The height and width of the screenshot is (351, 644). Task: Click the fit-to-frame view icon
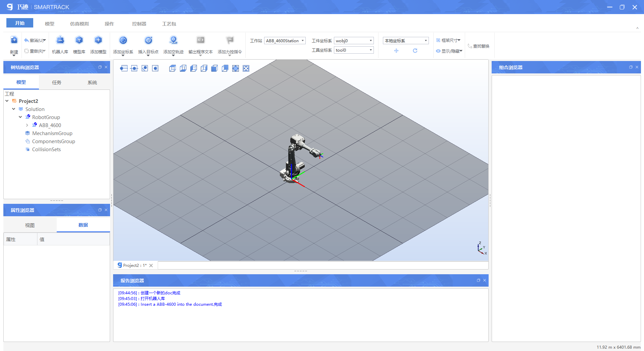(236, 68)
